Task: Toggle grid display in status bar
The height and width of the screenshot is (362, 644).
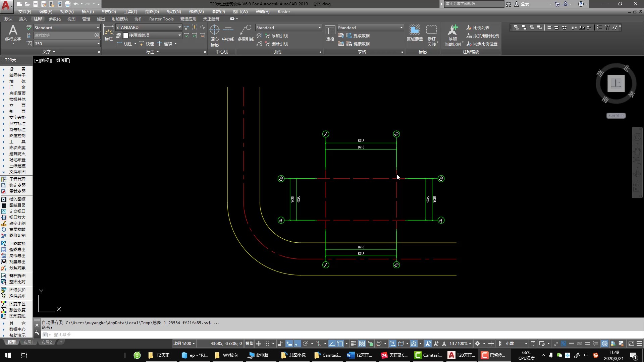Action: (259, 344)
